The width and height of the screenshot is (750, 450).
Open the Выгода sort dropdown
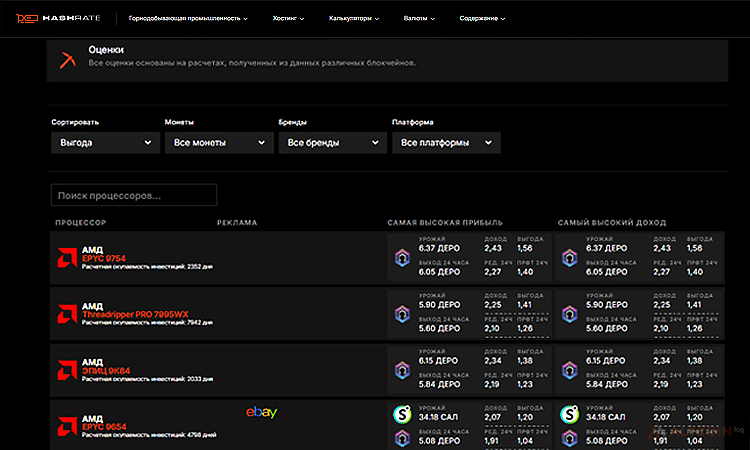[x=105, y=143]
